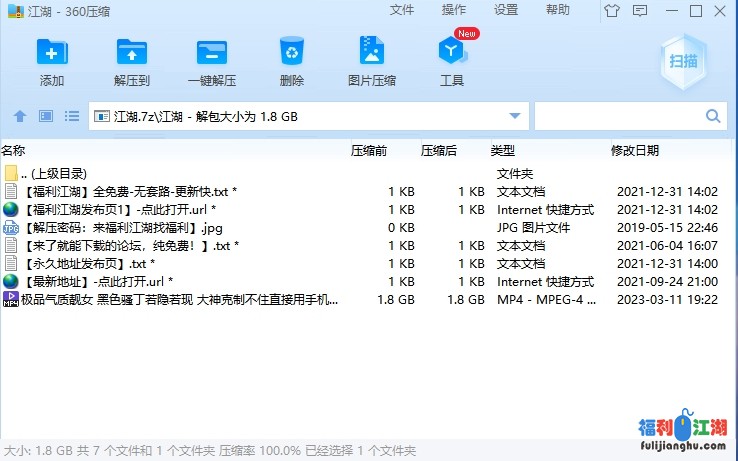
Task: Select the .. (上级目录) row text
Action: pyautogui.click(x=54, y=173)
